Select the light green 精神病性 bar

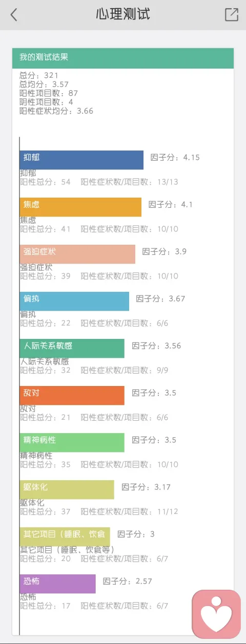(x=72, y=442)
